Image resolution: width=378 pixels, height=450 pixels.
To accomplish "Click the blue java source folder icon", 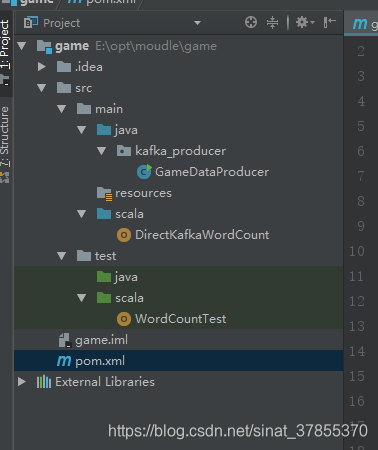I will [x=104, y=130].
